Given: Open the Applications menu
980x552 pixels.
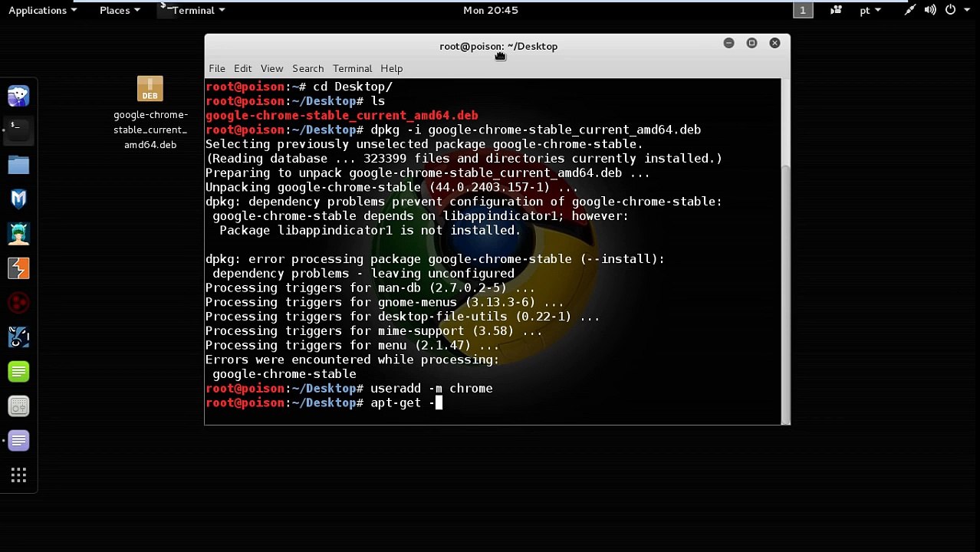Looking at the screenshot, I should [x=42, y=10].
